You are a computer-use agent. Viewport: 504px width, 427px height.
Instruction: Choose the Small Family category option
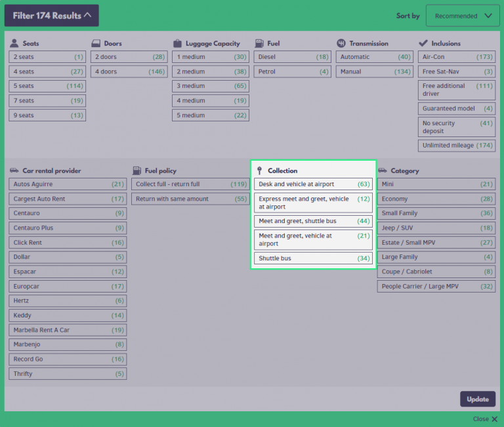coord(436,213)
